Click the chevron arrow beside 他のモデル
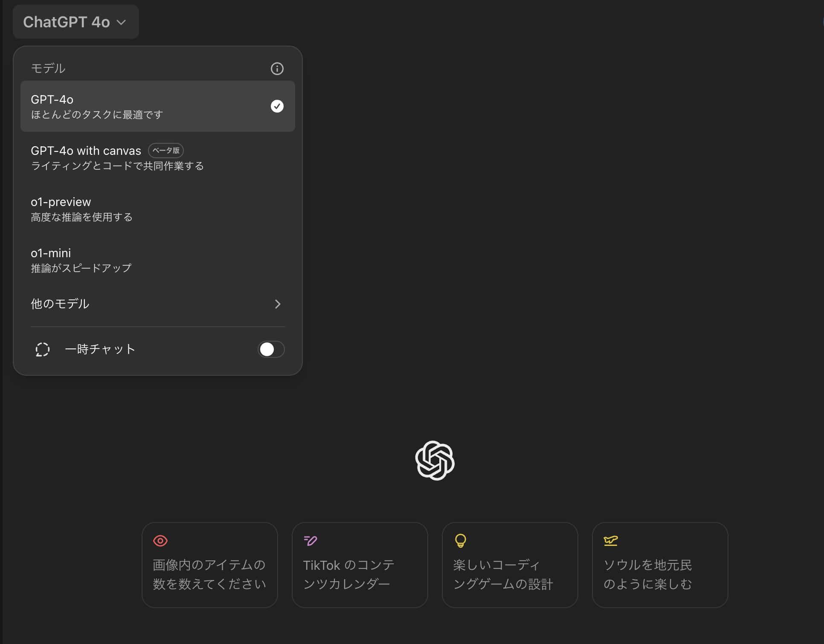The image size is (824, 644). (278, 304)
